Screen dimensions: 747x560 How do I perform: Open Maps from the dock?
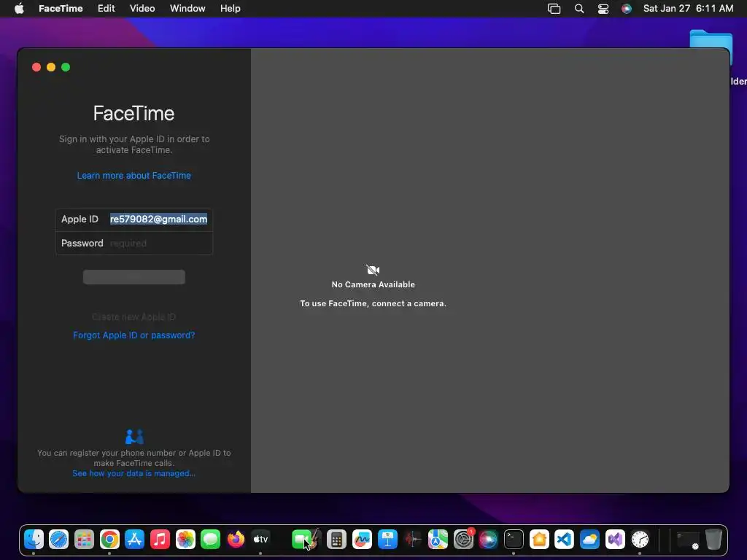pyautogui.click(x=438, y=540)
